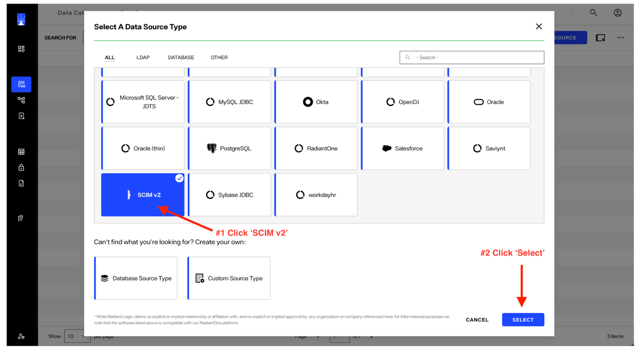The height and width of the screenshot is (353, 644).
Task: Click the Custom Source Type building icon
Action: tap(200, 278)
